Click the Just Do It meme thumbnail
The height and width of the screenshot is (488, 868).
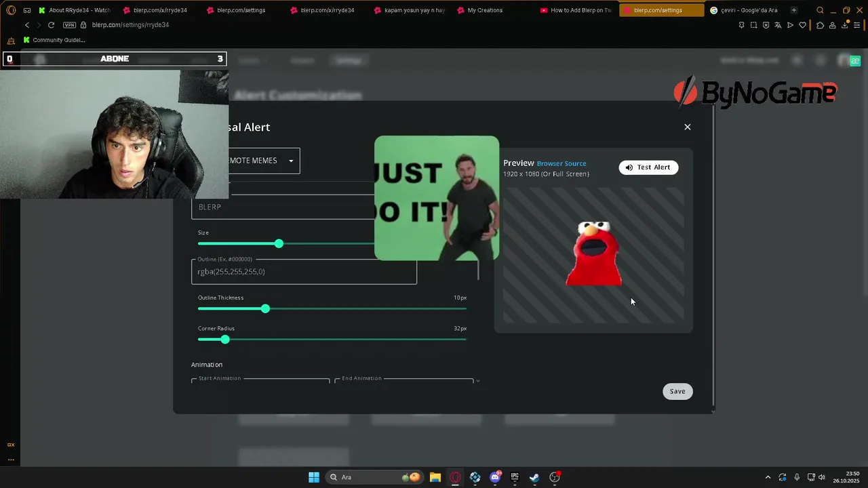(x=437, y=198)
